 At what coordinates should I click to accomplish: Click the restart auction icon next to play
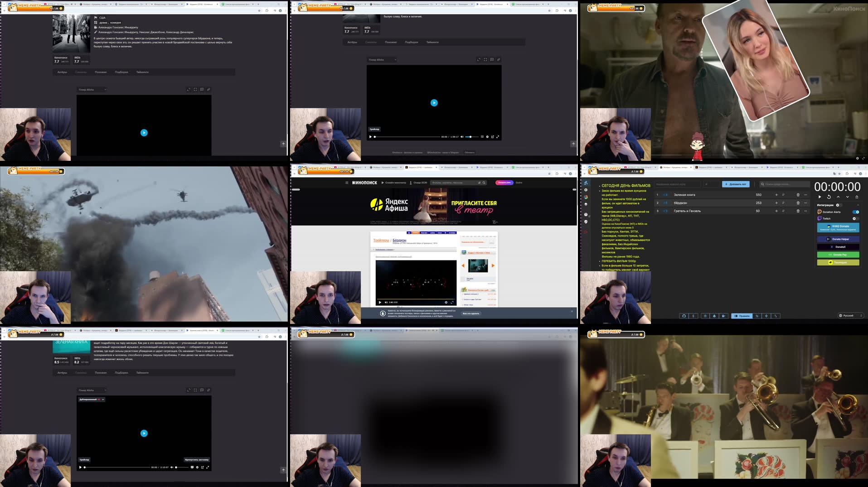(829, 197)
